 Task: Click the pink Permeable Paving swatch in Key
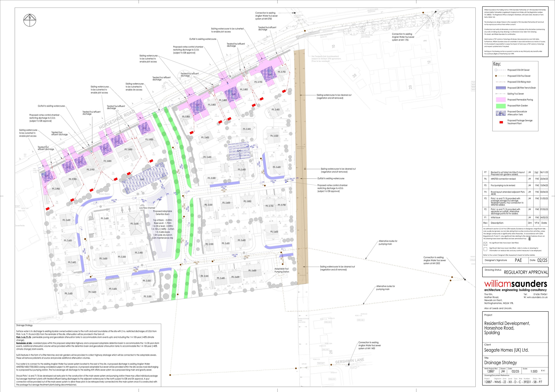[501, 100]
